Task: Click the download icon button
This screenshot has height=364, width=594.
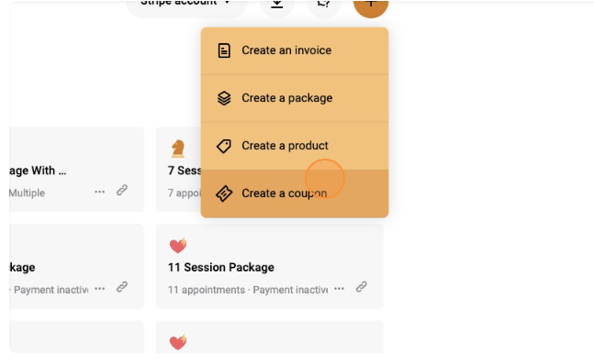Action: 277,6
